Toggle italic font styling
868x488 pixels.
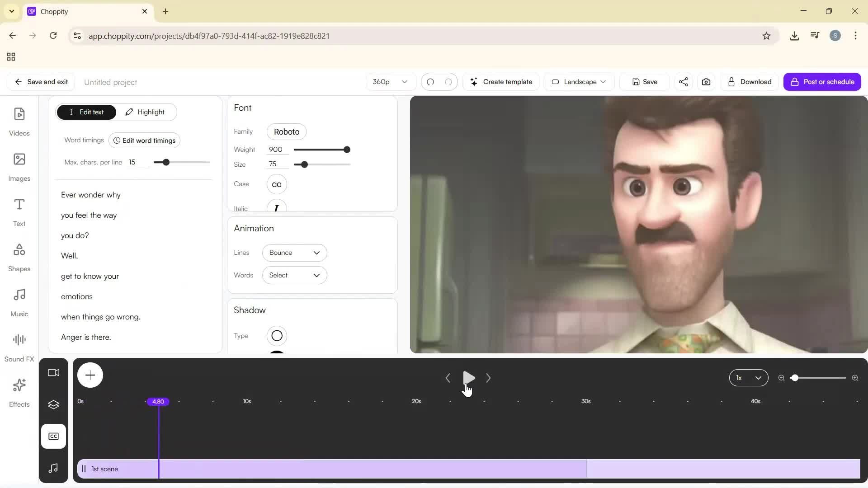pos(277,208)
